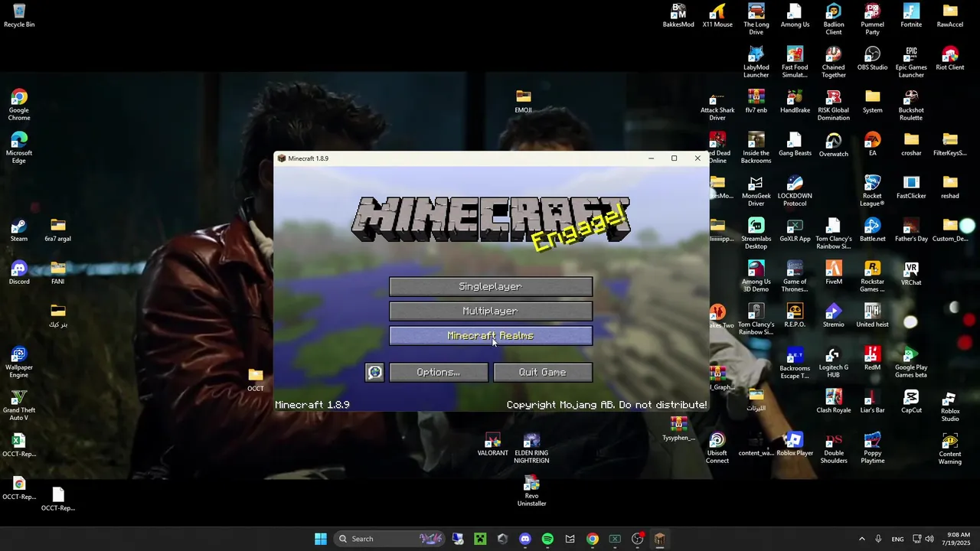Open Spotify from the taskbar
Image resolution: width=980 pixels, height=551 pixels.
click(547, 539)
